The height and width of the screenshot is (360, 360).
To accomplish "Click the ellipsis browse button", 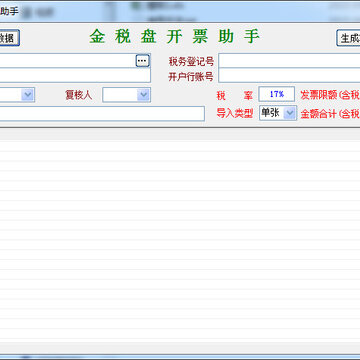I will click(x=142, y=61).
